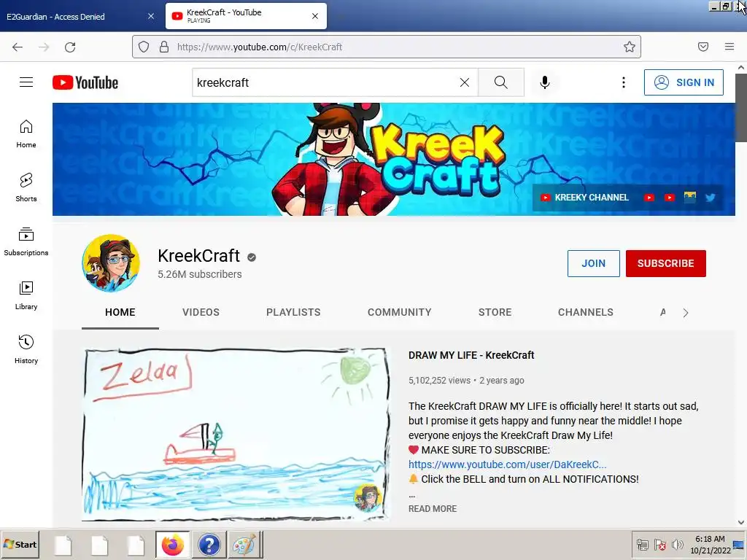Show more channel tabs with chevron
Screen dimensions: 747x560
click(686, 313)
